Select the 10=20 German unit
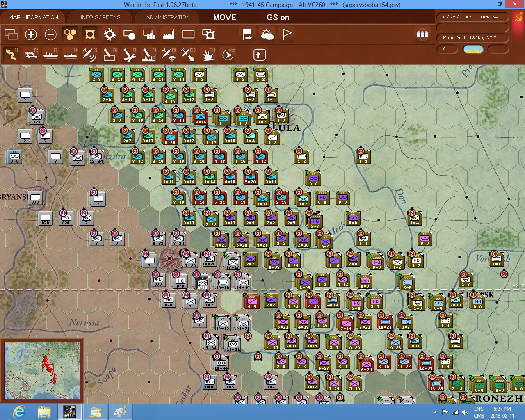 point(209,259)
